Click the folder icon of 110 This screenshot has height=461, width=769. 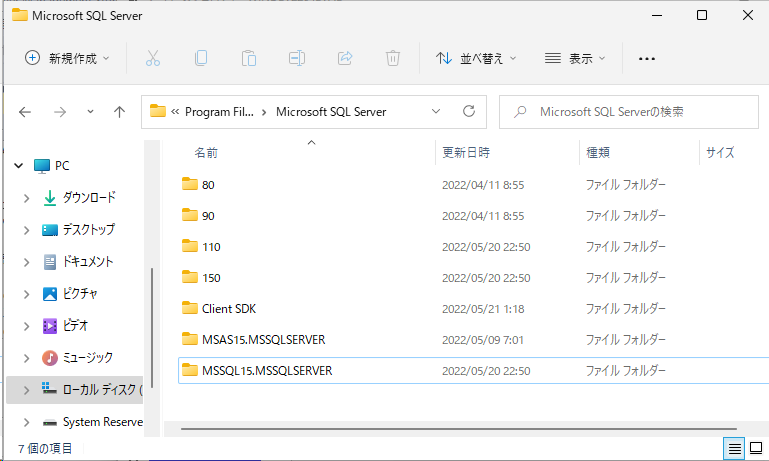point(190,246)
